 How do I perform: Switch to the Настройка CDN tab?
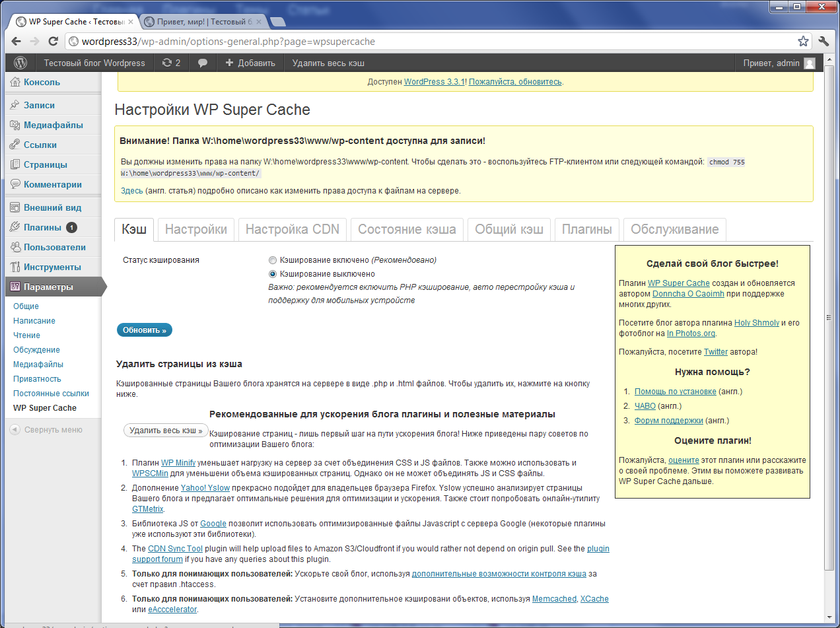[x=293, y=230]
